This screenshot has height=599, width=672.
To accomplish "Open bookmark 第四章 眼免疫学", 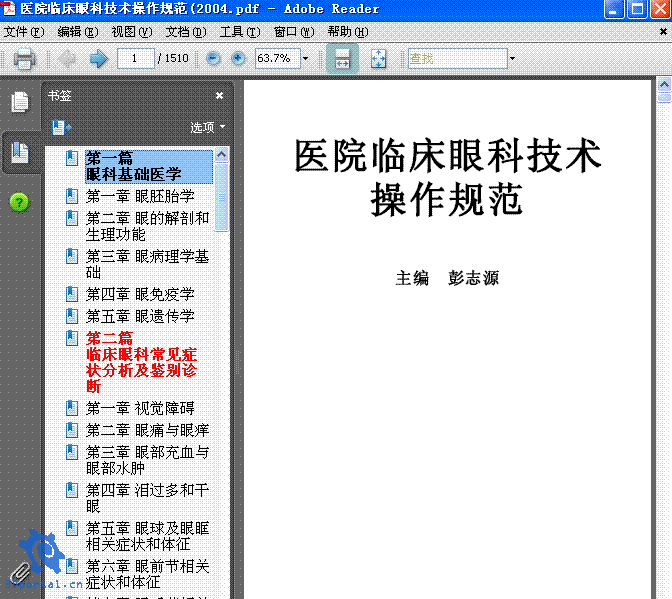I will click(x=140, y=294).
